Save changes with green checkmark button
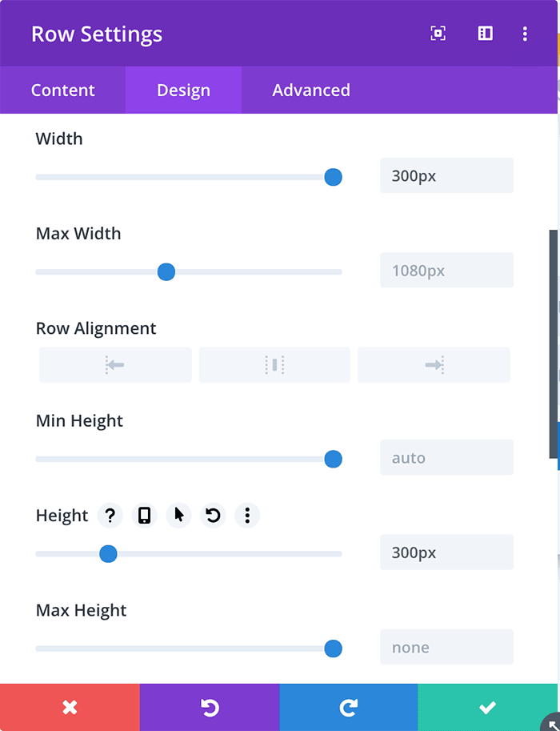The width and height of the screenshot is (560, 731). coord(488,707)
